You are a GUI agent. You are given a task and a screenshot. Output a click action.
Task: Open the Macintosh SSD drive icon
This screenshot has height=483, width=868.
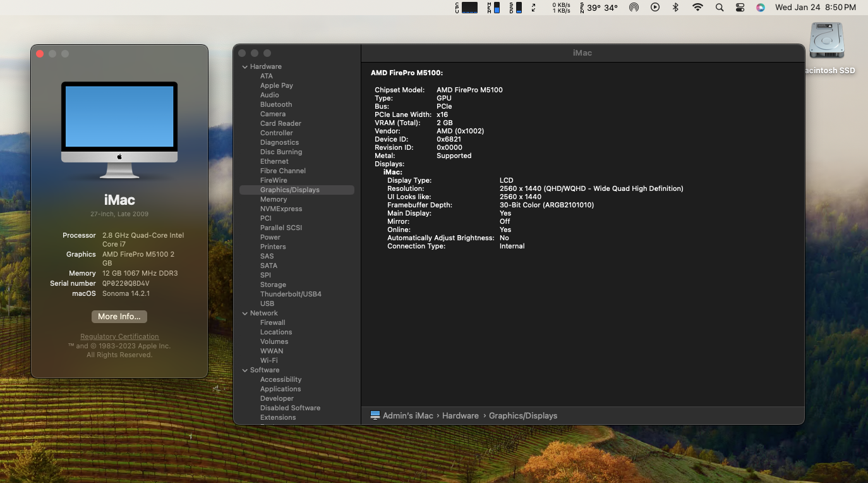(x=827, y=42)
